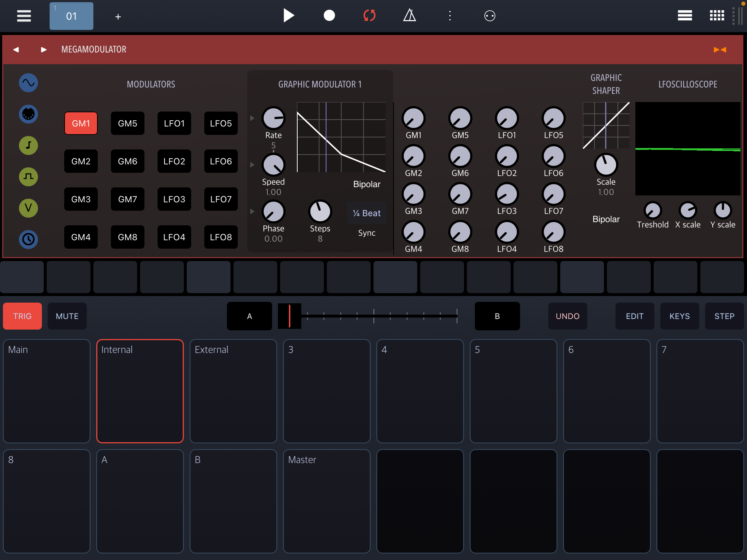The height and width of the screenshot is (560, 747).
Task: Select the GM1 modulator button
Action: [x=81, y=123]
